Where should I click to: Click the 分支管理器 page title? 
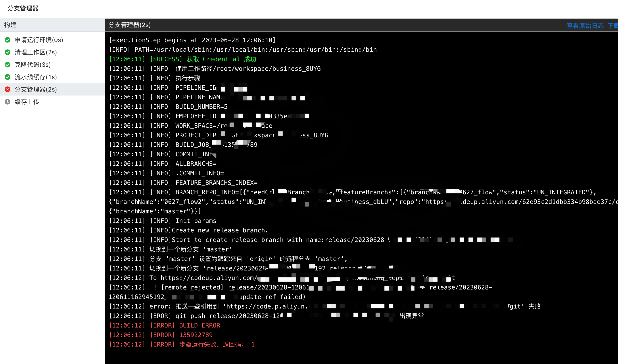click(23, 8)
